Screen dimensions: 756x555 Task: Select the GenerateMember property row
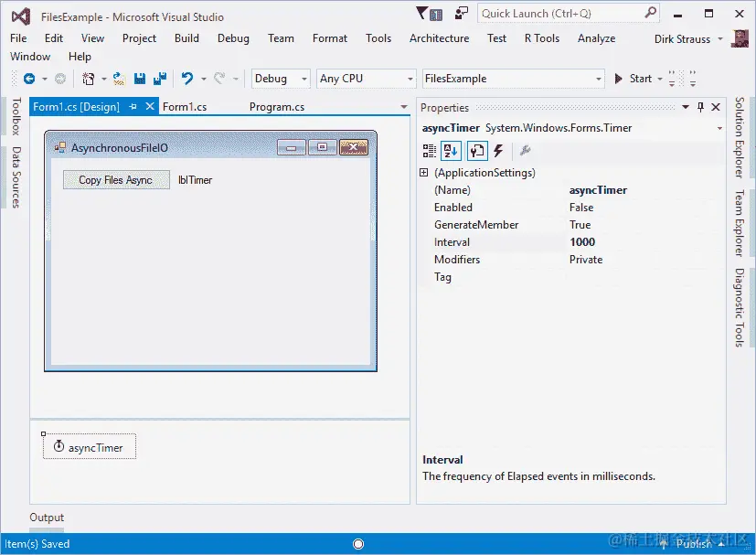[572, 225]
